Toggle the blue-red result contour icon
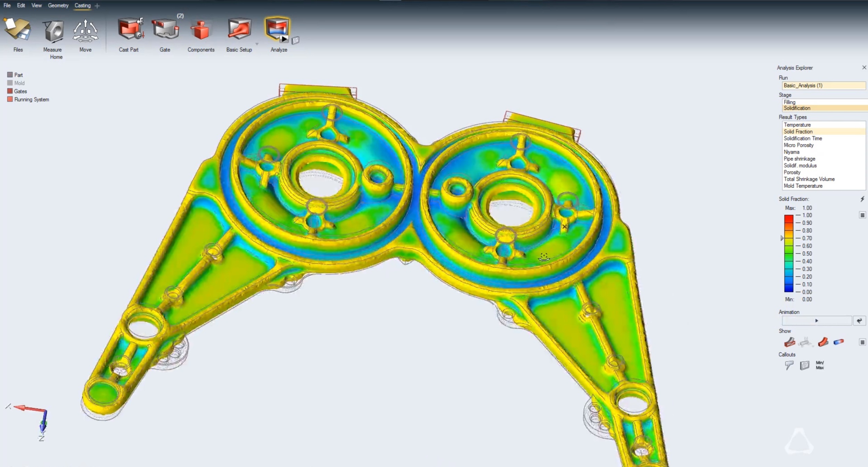The image size is (868, 467). click(x=838, y=342)
